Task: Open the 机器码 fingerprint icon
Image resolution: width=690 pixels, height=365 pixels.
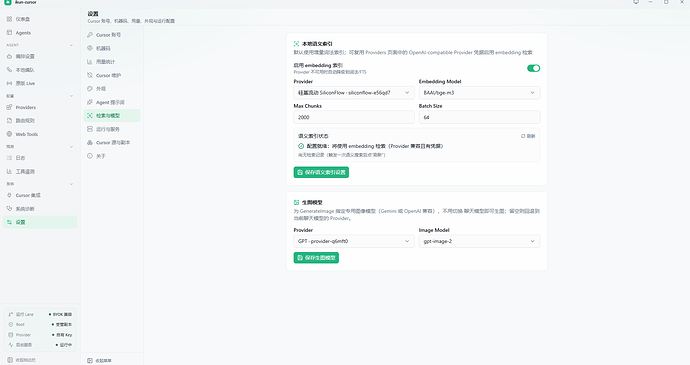Action: 90,48
